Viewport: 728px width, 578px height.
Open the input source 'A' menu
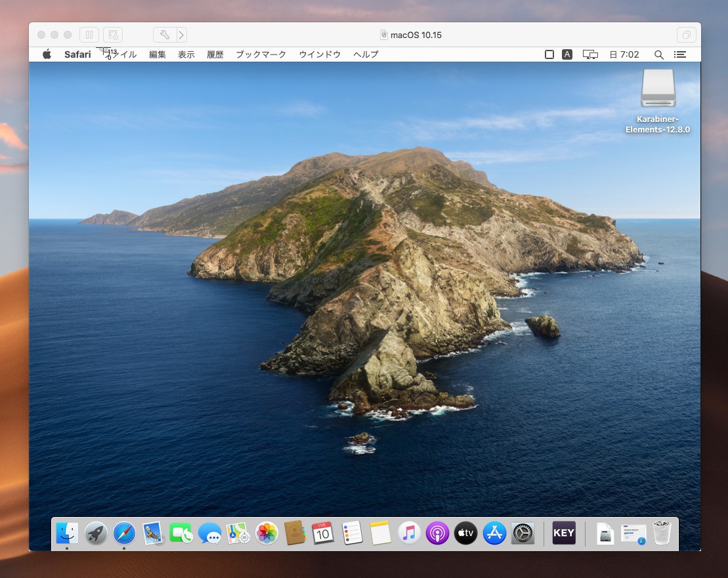tap(567, 54)
